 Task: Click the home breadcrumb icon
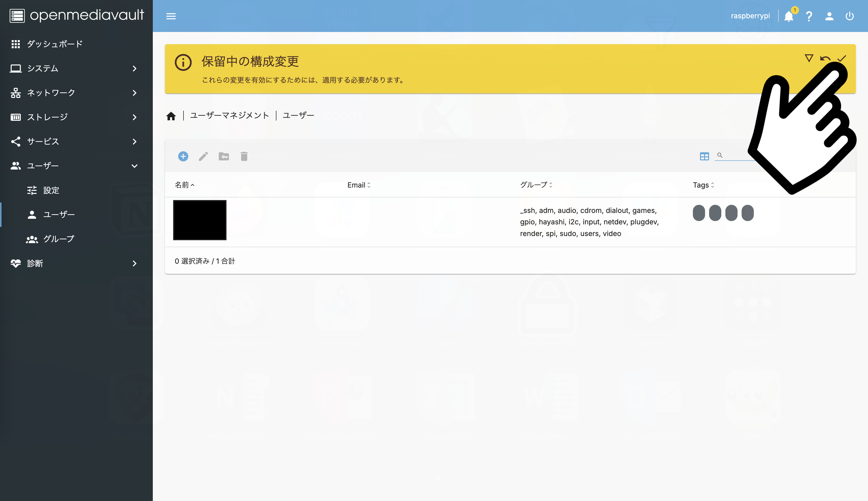tap(172, 116)
